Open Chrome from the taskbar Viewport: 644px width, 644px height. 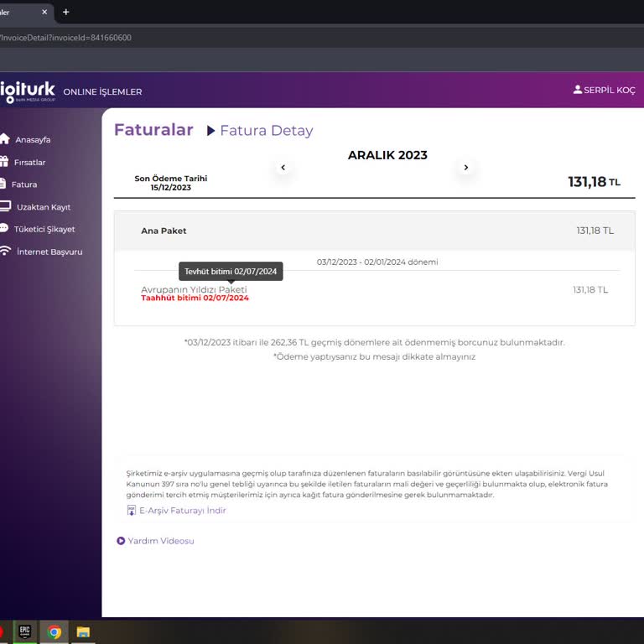click(x=54, y=631)
